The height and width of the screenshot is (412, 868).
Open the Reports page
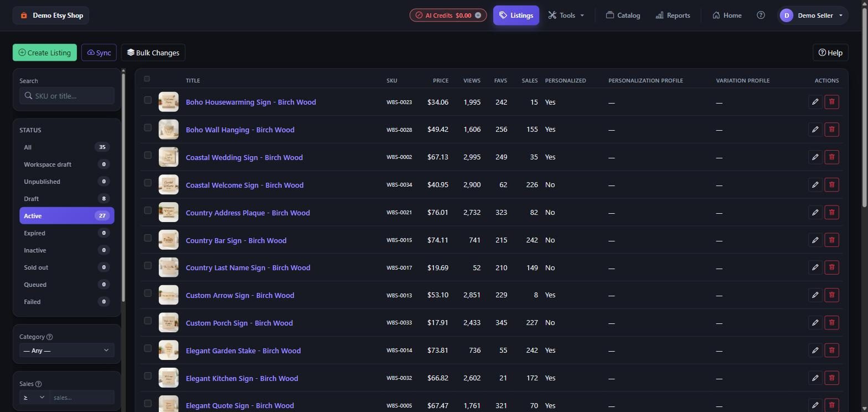pos(673,16)
